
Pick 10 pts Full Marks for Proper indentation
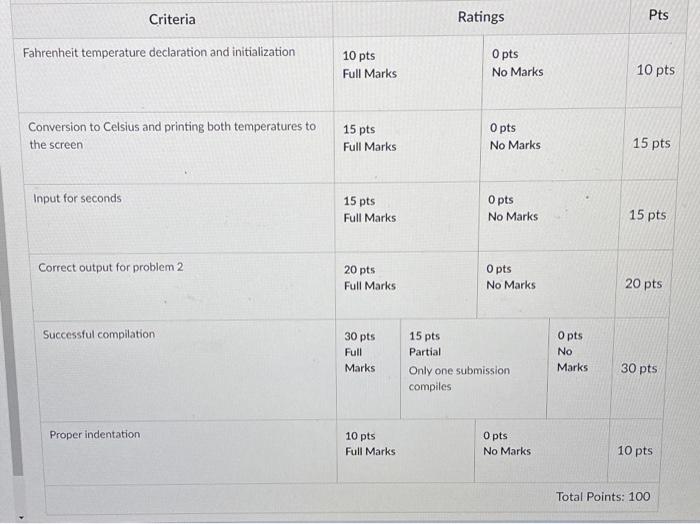(x=370, y=444)
